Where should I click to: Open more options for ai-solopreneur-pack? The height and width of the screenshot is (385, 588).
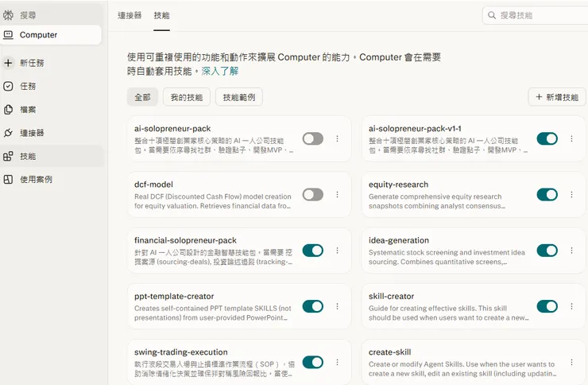337,139
